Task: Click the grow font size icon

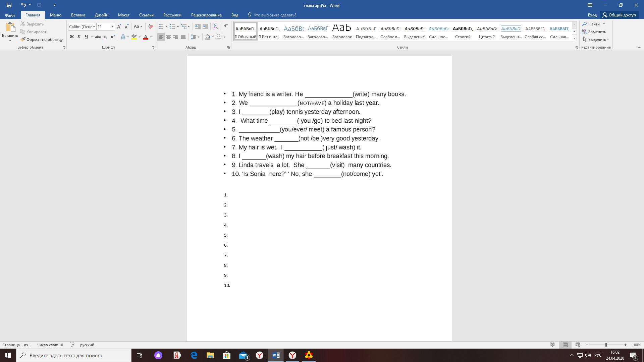Action: click(119, 26)
